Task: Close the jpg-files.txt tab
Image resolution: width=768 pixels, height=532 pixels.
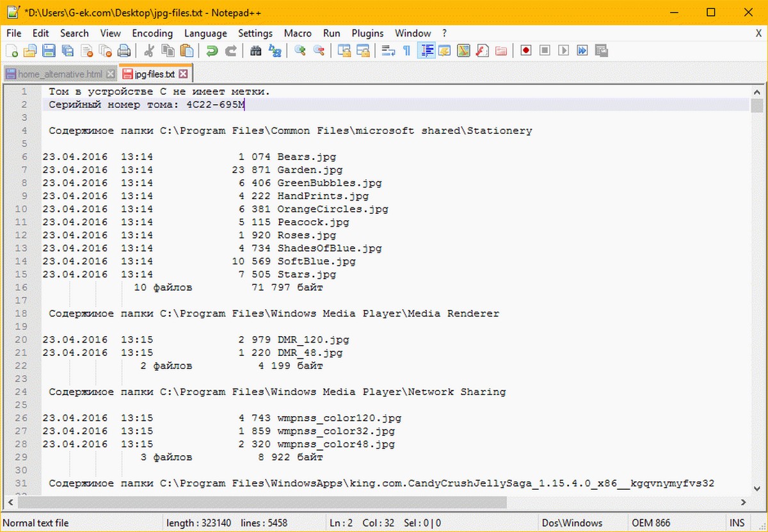Action: [x=184, y=74]
